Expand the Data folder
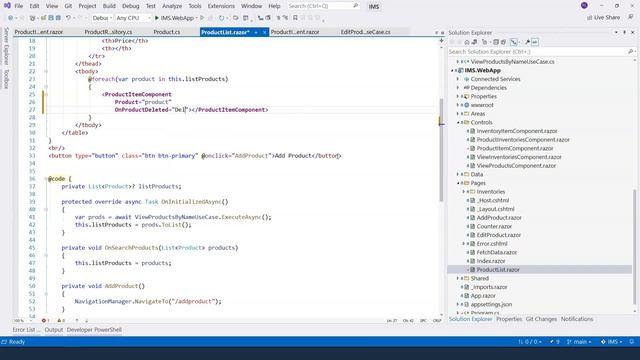Viewport: 640px width, 360px height. [x=458, y=174]
